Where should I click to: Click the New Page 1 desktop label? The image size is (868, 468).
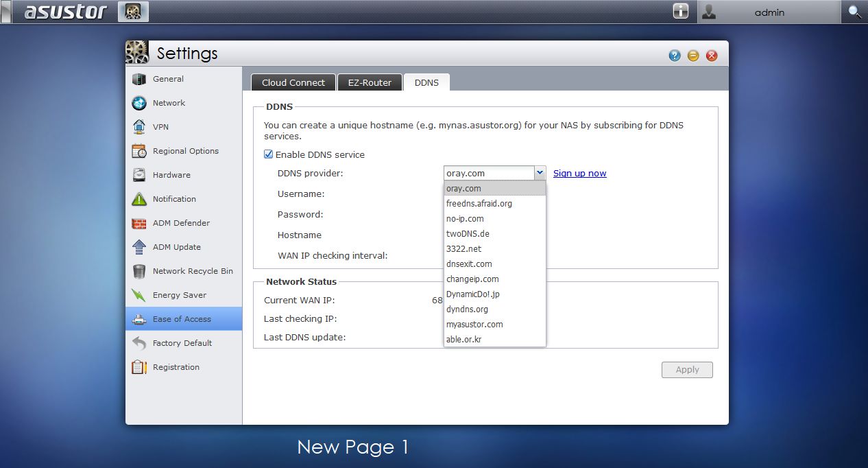(x=353, y=447)
